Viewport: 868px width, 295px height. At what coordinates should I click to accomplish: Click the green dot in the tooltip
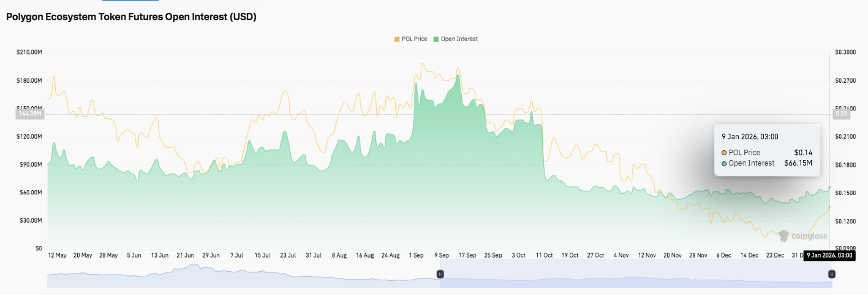724,163
